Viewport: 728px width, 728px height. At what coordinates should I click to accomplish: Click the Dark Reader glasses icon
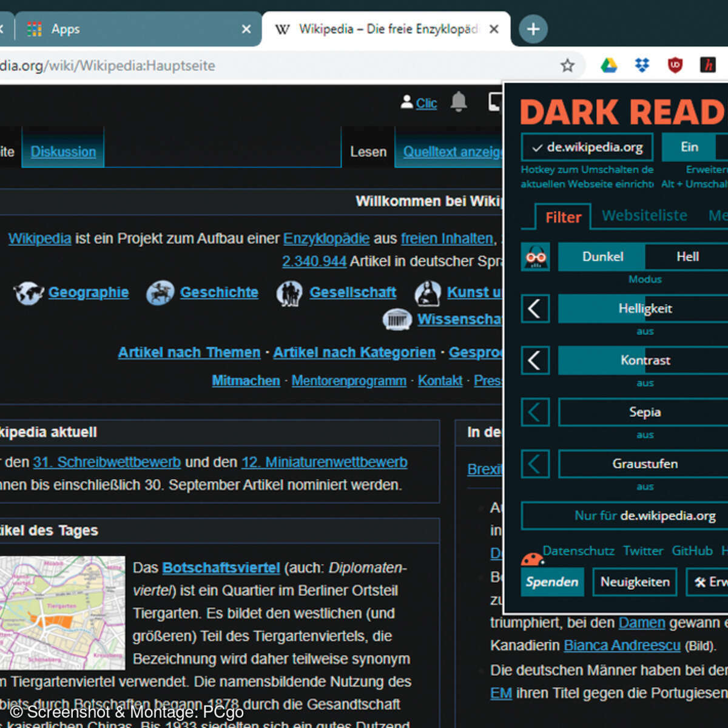pos(535,257)
